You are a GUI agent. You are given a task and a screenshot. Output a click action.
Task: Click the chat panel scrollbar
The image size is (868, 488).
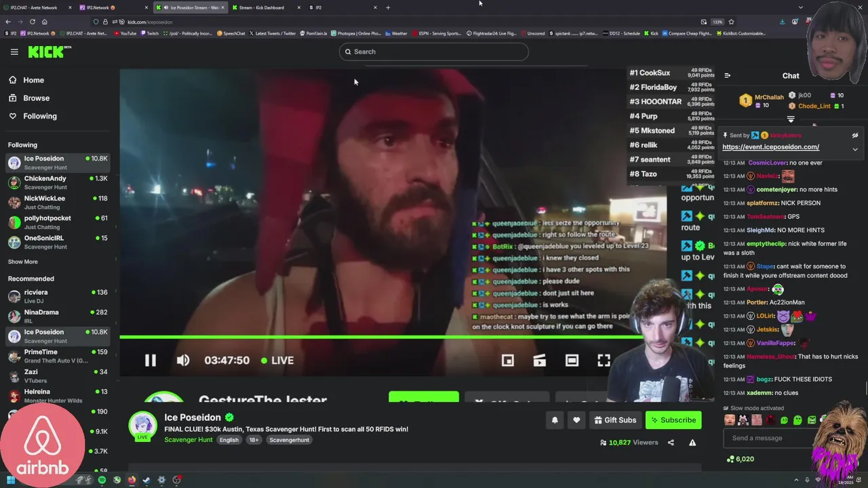pos(866,388)
